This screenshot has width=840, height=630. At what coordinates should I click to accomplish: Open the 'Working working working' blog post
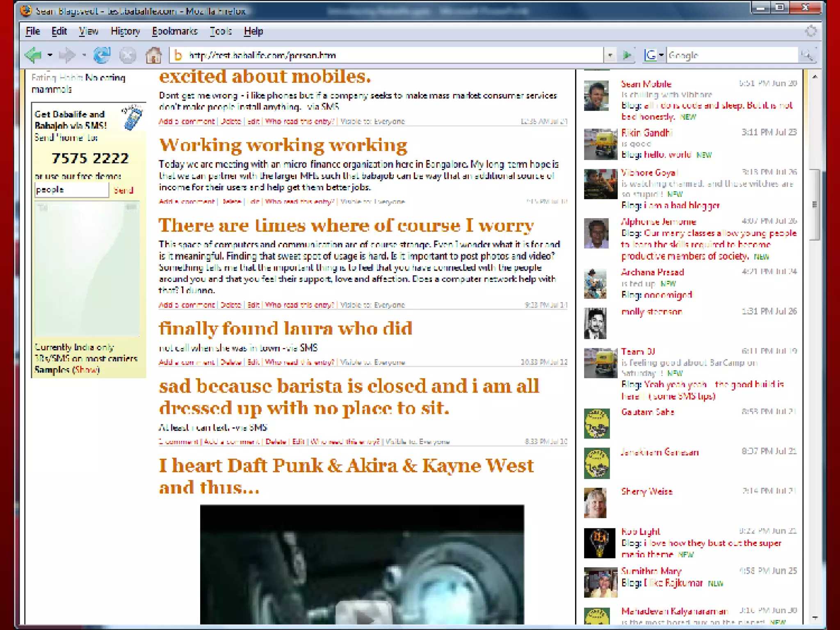click(283, 145)
